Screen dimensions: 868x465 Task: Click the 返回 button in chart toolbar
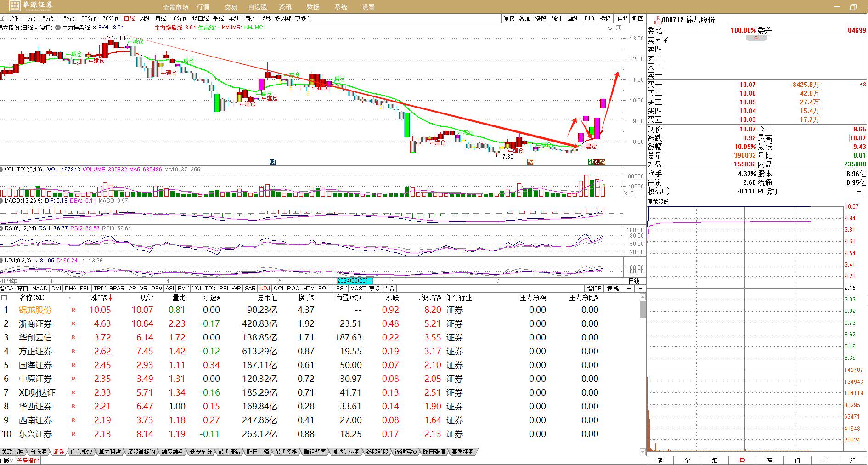tap(638, 18)
